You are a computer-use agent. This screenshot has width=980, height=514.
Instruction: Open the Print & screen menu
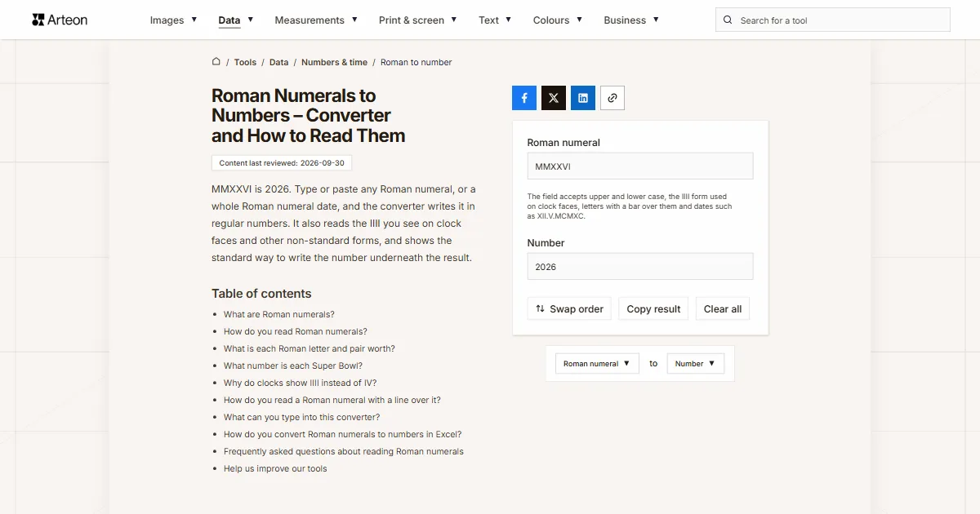417,20
